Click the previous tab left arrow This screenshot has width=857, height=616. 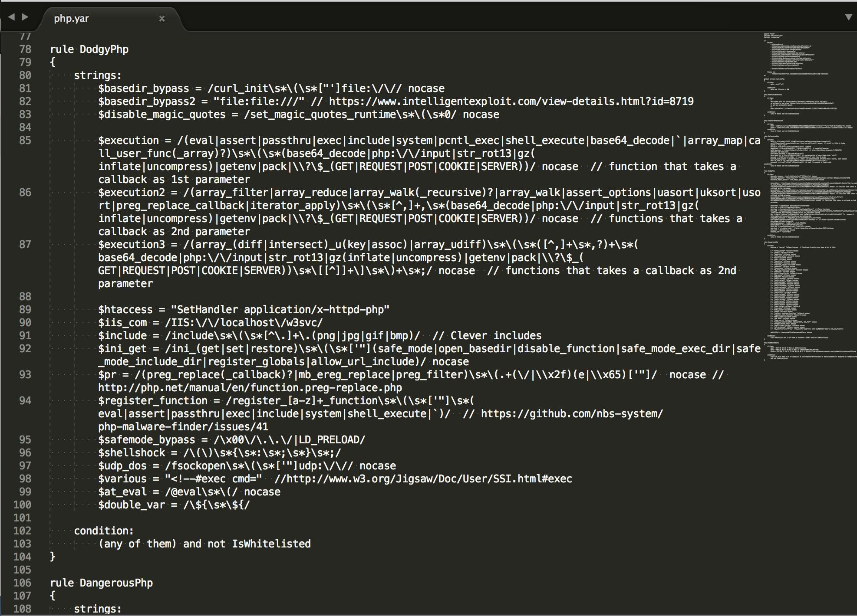[x=12, y=17]
